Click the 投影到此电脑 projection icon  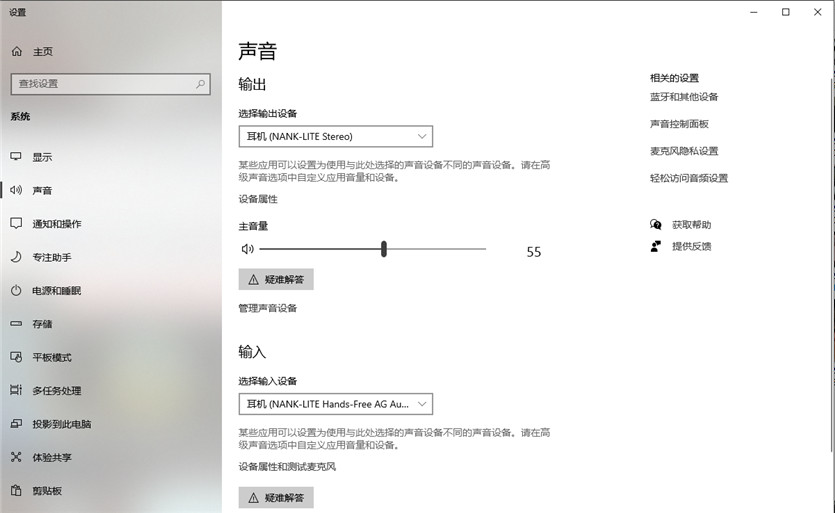(x=16, y=424)
